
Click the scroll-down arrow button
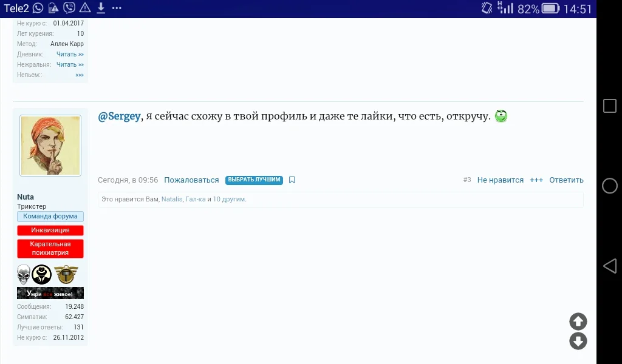click(x=578, y=342)
